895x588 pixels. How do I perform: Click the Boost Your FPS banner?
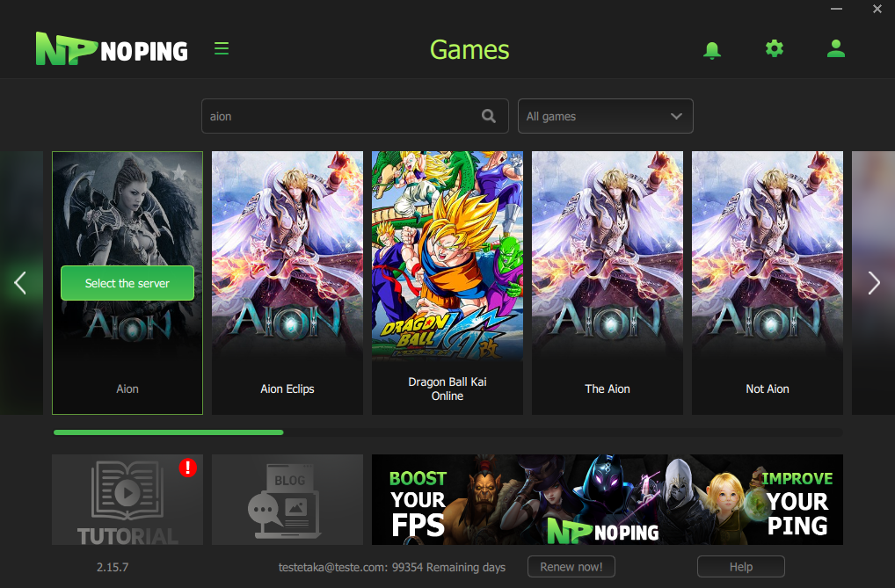tap(608, 499)
